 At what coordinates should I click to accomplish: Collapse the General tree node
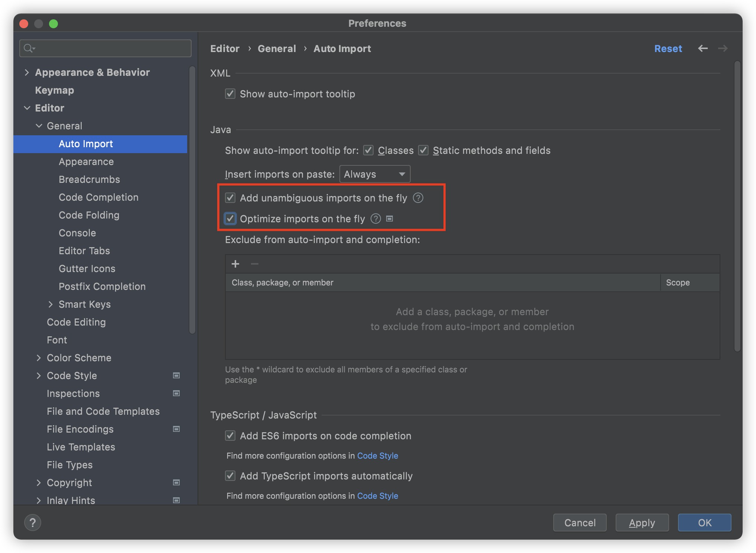click(x=39, y=126)
